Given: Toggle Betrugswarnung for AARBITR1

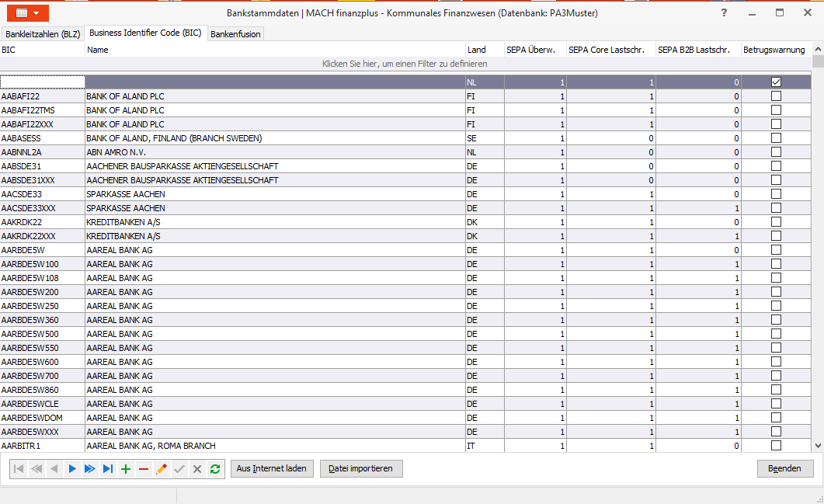Looking at the screenshot, I should (x=776, y=446).
